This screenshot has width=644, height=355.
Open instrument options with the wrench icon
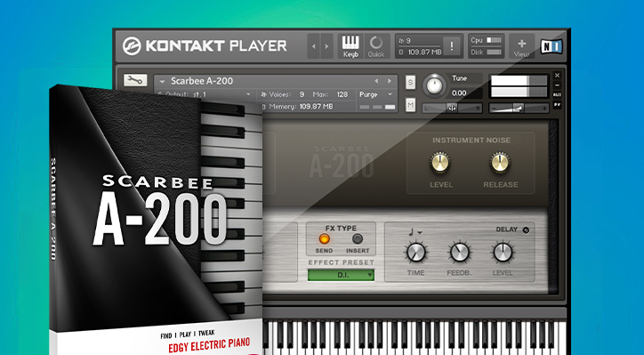point(135,80)
